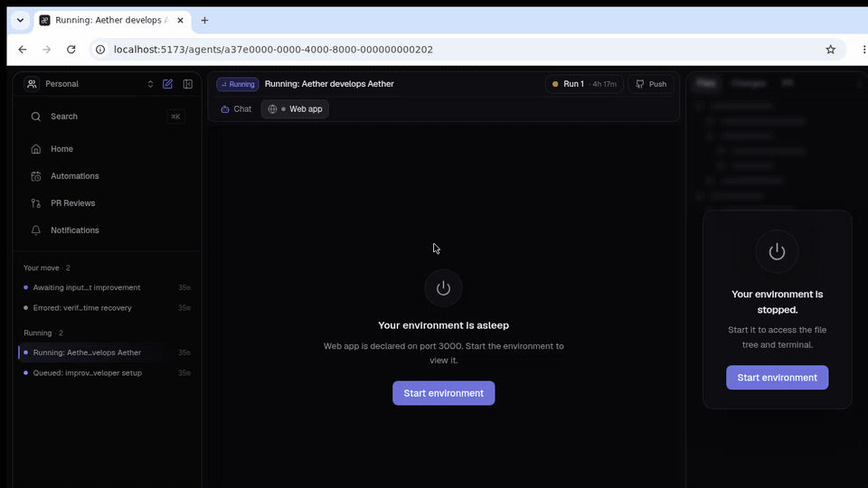Go to Home in the sidebar
Screen dimensions: 868x488
click(108, 149)
